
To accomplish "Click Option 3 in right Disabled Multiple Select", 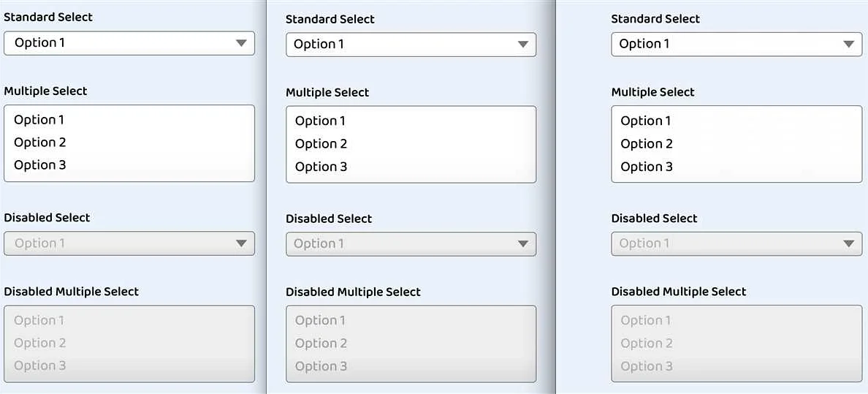I will [736, 366].
